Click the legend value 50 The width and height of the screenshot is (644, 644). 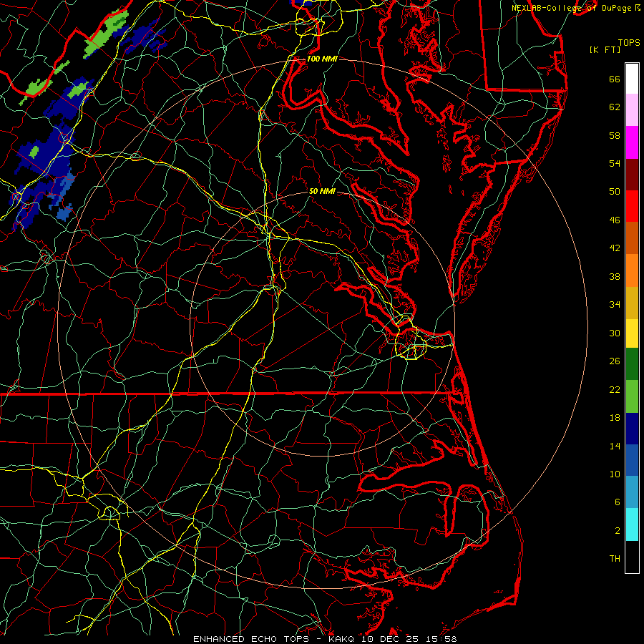click(615, 191)
